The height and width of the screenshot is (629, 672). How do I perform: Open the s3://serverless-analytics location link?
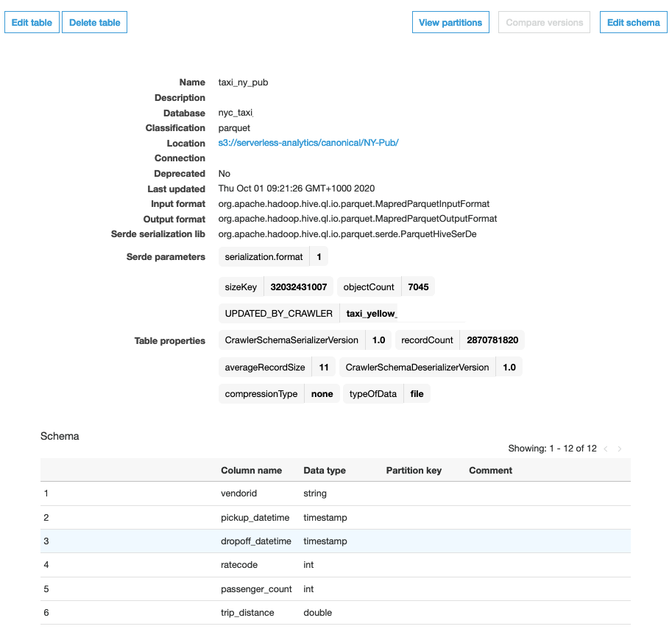[308, 143]
